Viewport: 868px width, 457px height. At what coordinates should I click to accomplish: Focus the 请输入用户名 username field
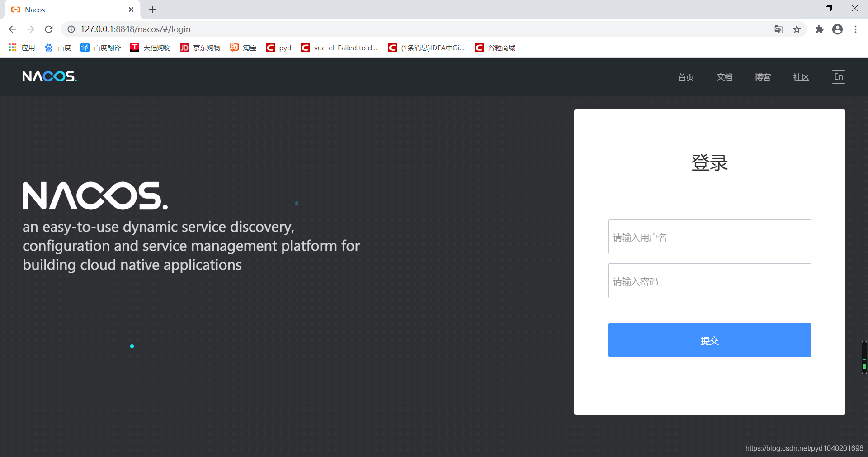click(x=709, y=237)
